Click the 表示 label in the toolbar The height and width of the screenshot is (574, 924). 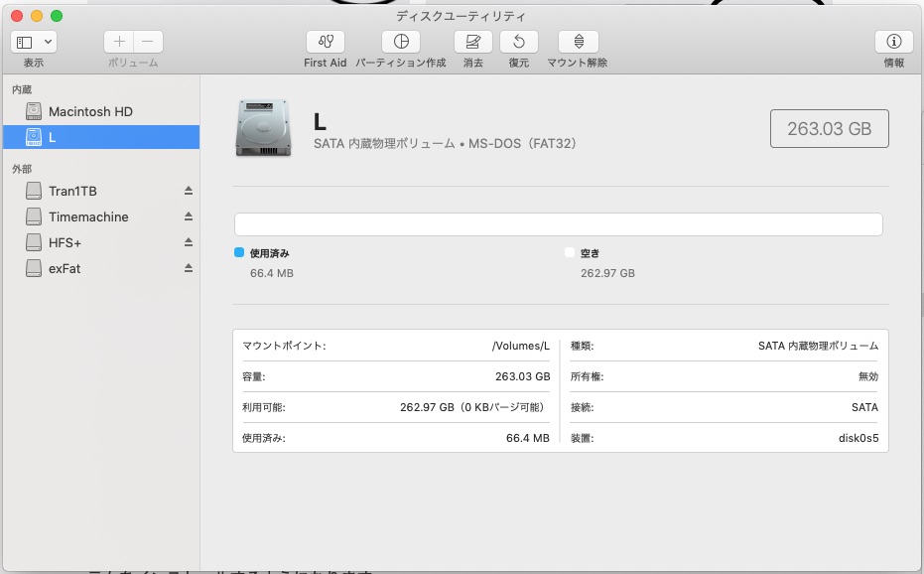point(34,63)
